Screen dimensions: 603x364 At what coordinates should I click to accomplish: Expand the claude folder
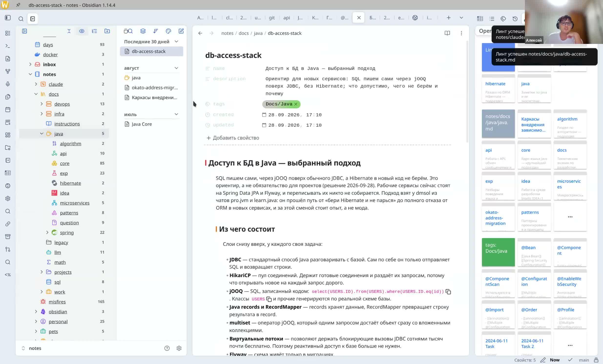36,84
